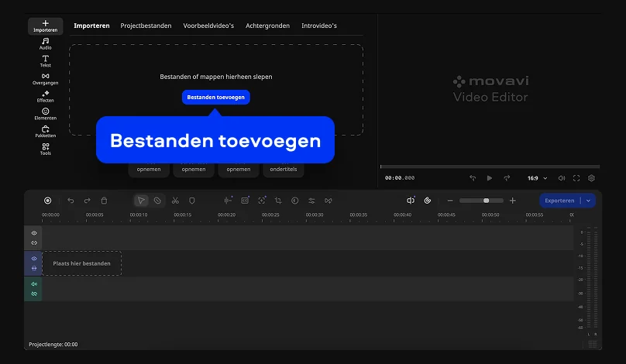
Task: Click the timeline zoom slider handle
Action: click(486, 201)
